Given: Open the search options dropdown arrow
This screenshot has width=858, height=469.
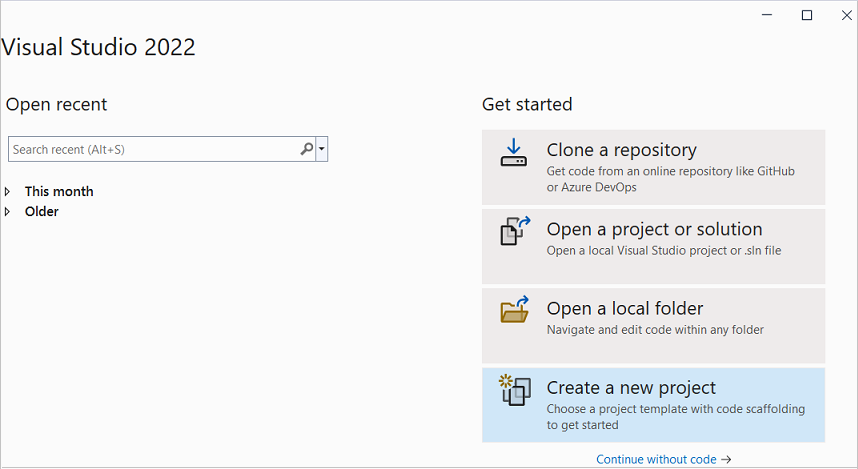Looking at the screenshot, I should (x=321, y=149).
